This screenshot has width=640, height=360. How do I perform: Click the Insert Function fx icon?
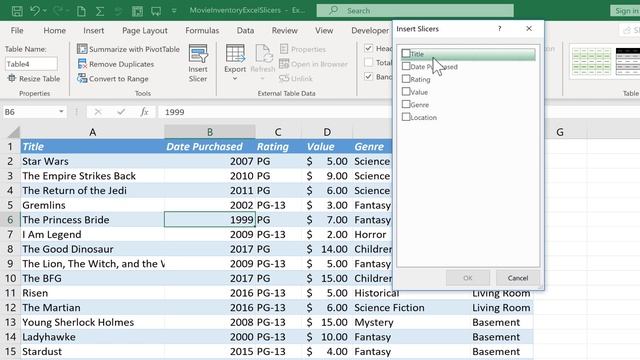coord(144,112)
